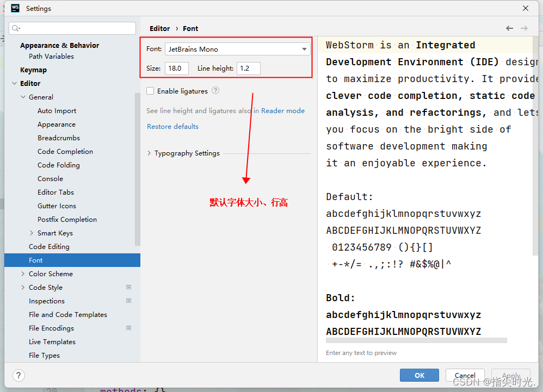Open File and Code Templates settings
The height and width of the screenshot is (392, 543).
tap(68, 314)
